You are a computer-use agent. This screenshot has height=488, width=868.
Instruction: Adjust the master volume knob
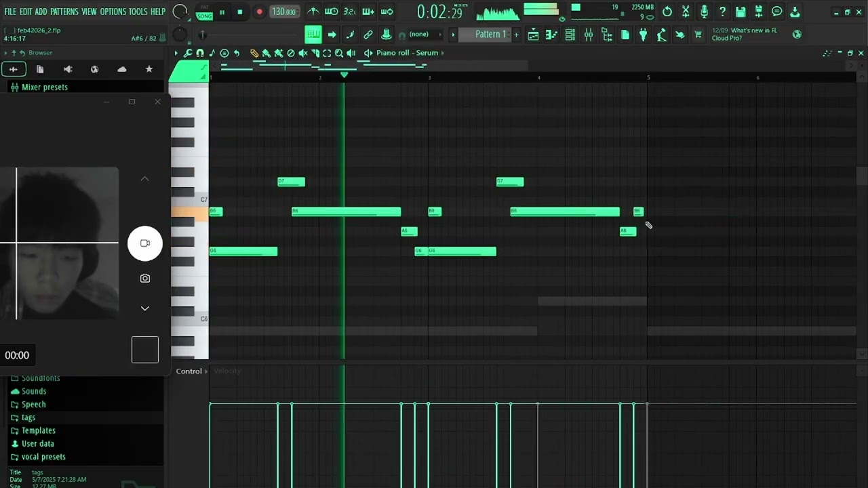click(x=180, y=12)
